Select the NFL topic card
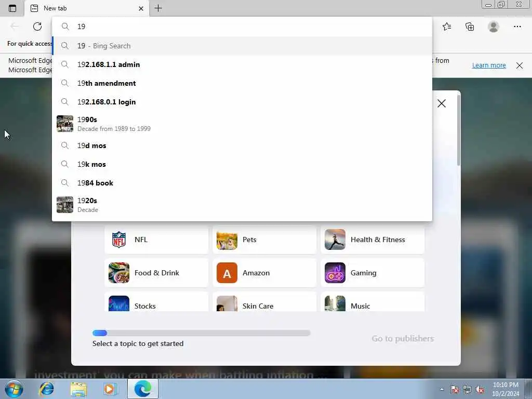The image size is (532, 399). pyautogui.click(x=156, y=240)
